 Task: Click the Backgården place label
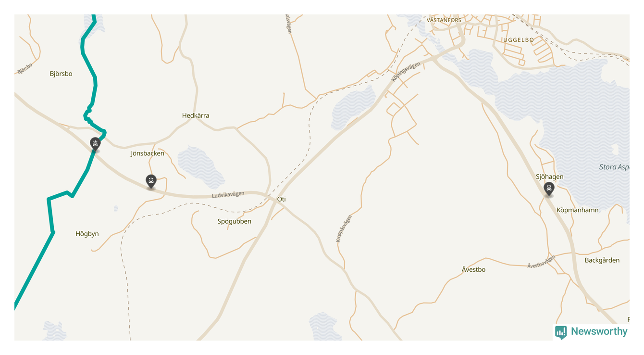pyautogui.click(x=602, y=260)
